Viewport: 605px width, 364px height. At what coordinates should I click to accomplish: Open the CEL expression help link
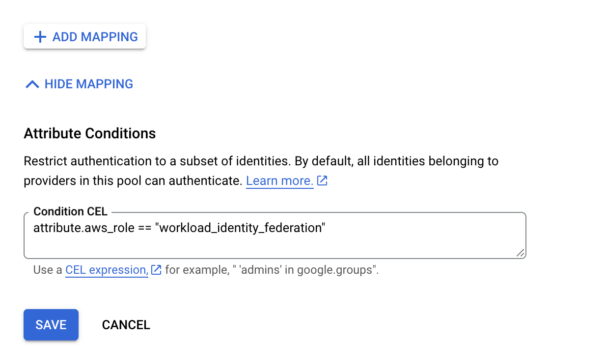107,270
